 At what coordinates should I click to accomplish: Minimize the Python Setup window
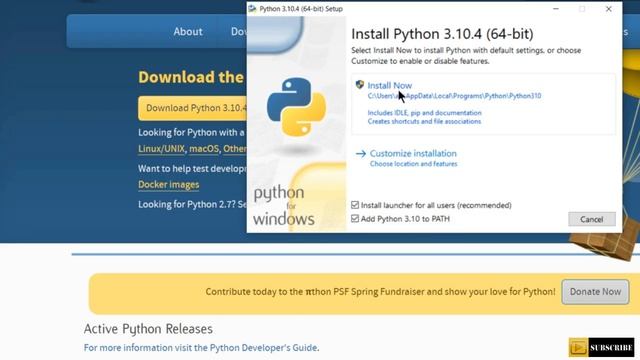(x=556, y=9)
